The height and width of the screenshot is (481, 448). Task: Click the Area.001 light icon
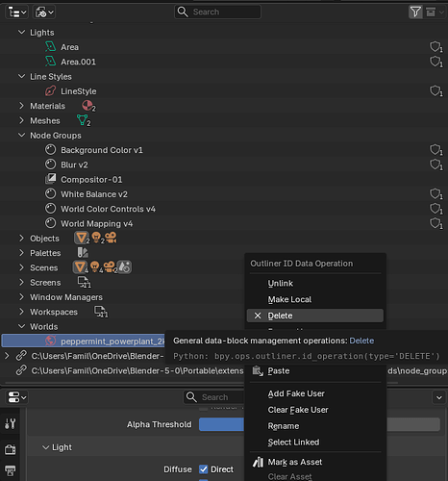(50, 62)
